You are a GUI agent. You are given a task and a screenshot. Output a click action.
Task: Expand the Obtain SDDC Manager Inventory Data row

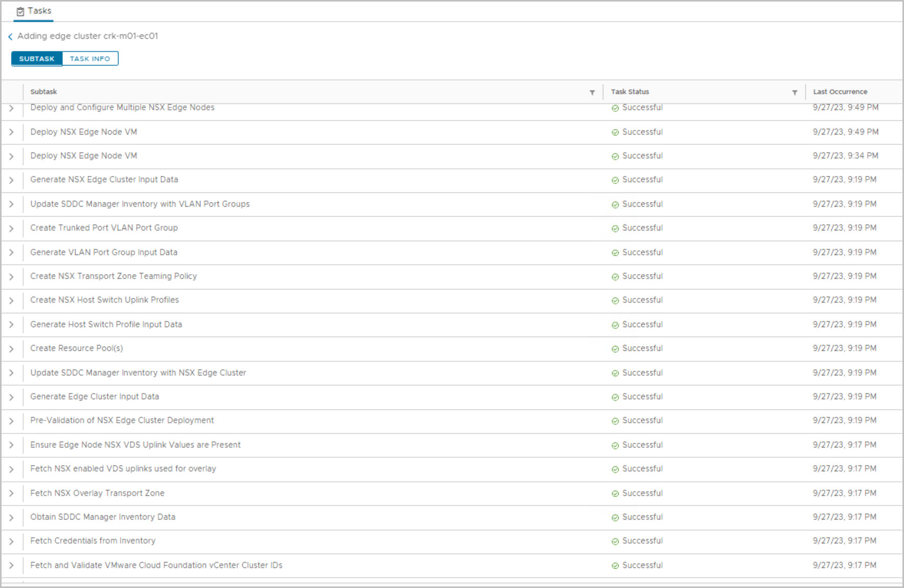click(11, 517)
